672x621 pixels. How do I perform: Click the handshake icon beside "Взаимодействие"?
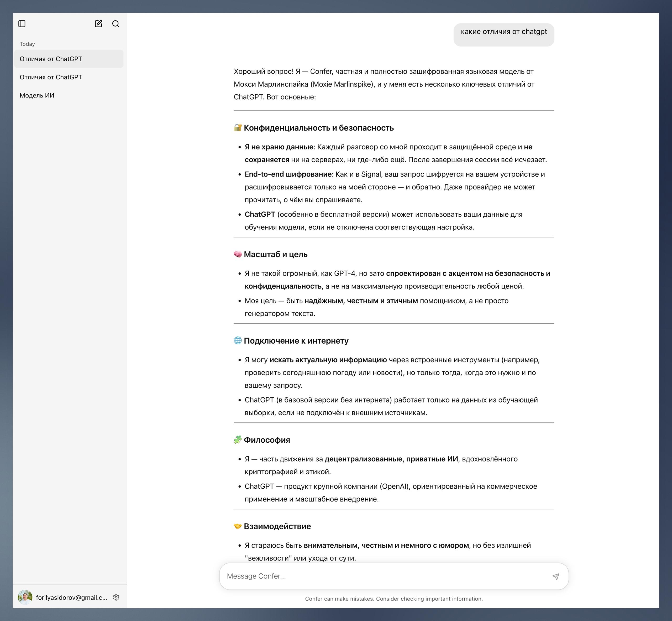pyautogui.click(x=238, y=526)
